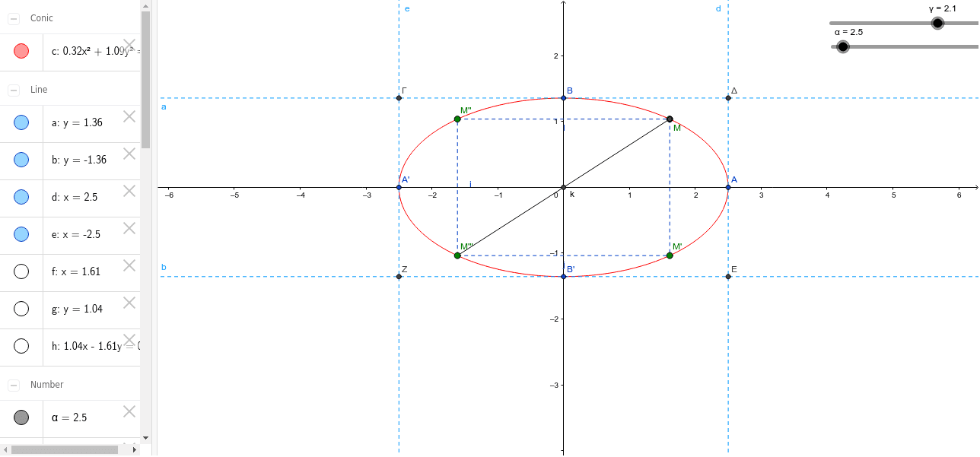This screenshot has height=457, width=980.
Task: Select corner point Γ
Action: (x=399, y=97)
